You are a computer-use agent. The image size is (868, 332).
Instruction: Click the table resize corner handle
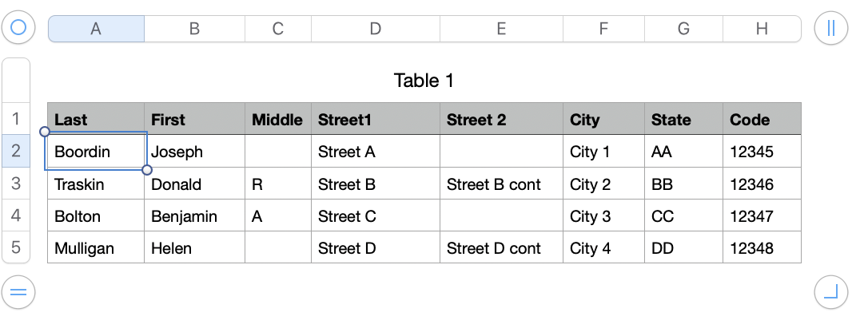pos(831,292)
